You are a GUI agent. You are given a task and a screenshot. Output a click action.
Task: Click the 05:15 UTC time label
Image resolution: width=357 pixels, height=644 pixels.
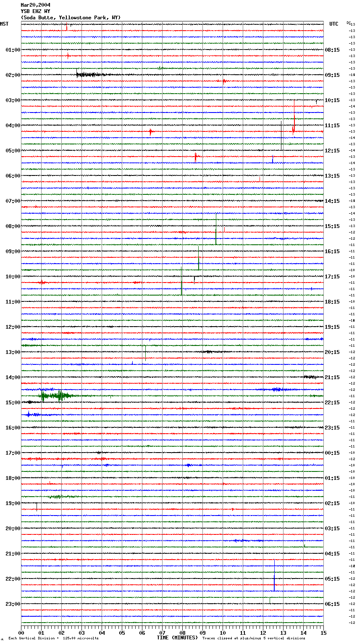(x=332, y=579)
